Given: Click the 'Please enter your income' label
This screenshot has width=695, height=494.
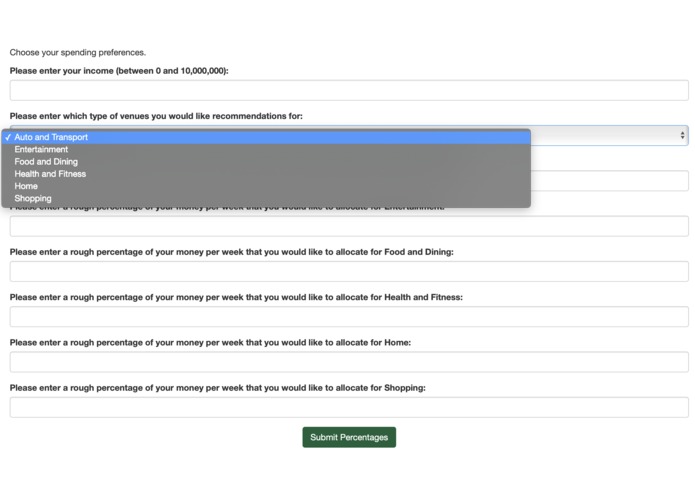Looking at the screenshot, I should 119,71.
